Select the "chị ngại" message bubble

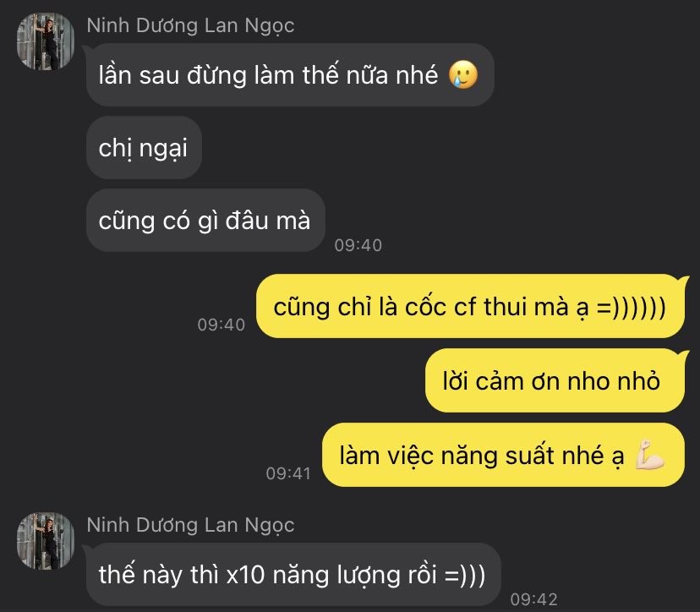[x=144, y=148]
